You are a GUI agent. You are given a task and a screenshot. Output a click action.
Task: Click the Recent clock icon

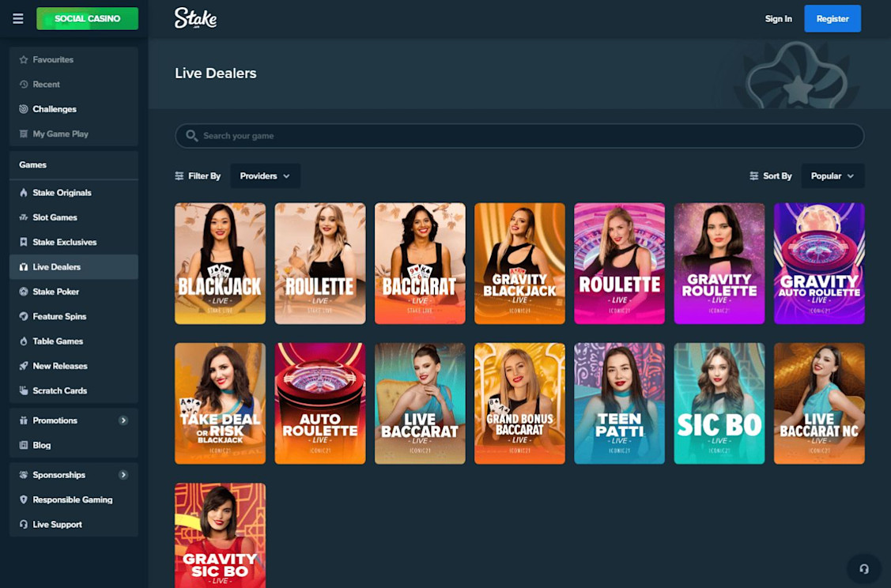[23, 84]
